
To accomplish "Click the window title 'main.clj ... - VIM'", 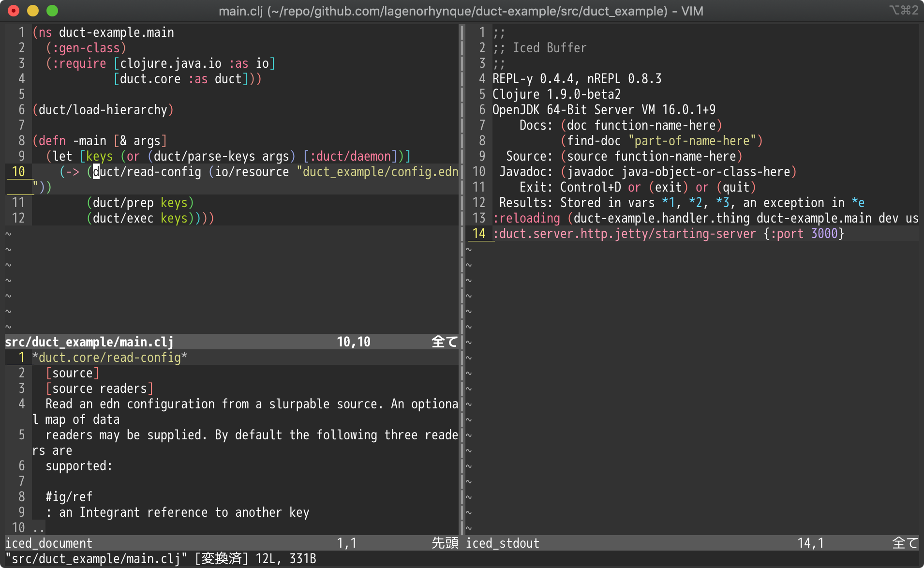I will tap(461, 11).
